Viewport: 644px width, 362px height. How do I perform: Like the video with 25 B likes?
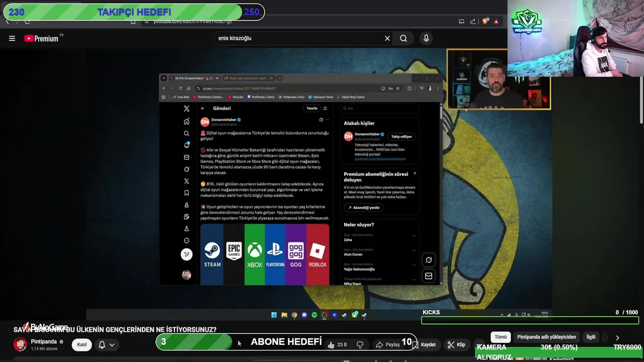tap(337, 344)
